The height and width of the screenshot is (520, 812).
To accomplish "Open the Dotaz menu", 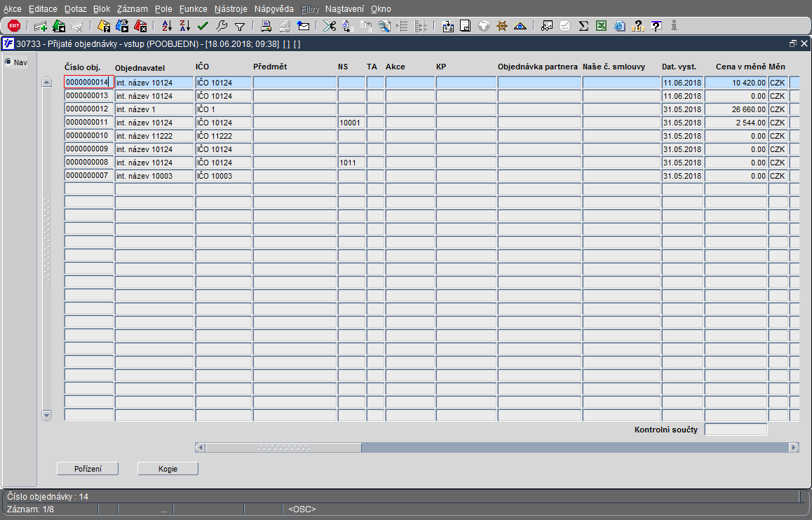I will point(76,9).
